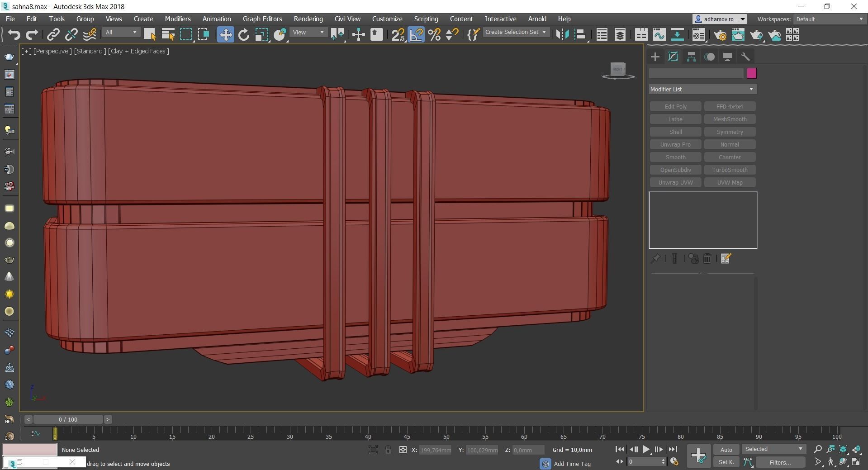Click Remove modifier trash icon

click(707, 258)
